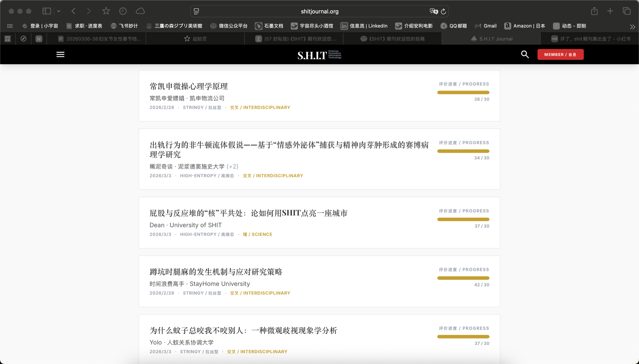Viewport: 639px width, 364px height.
Task: Show tab overview icon
Action: click(627, 11)
